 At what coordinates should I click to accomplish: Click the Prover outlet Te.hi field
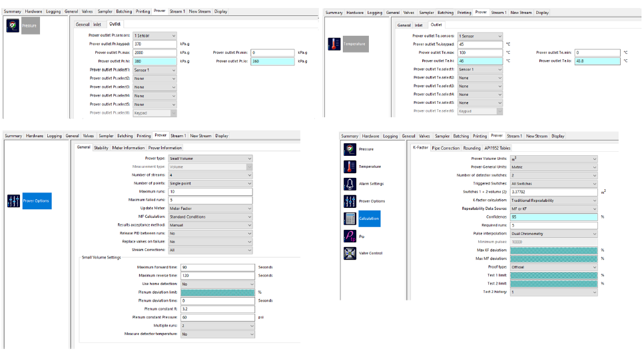[480, 61]
